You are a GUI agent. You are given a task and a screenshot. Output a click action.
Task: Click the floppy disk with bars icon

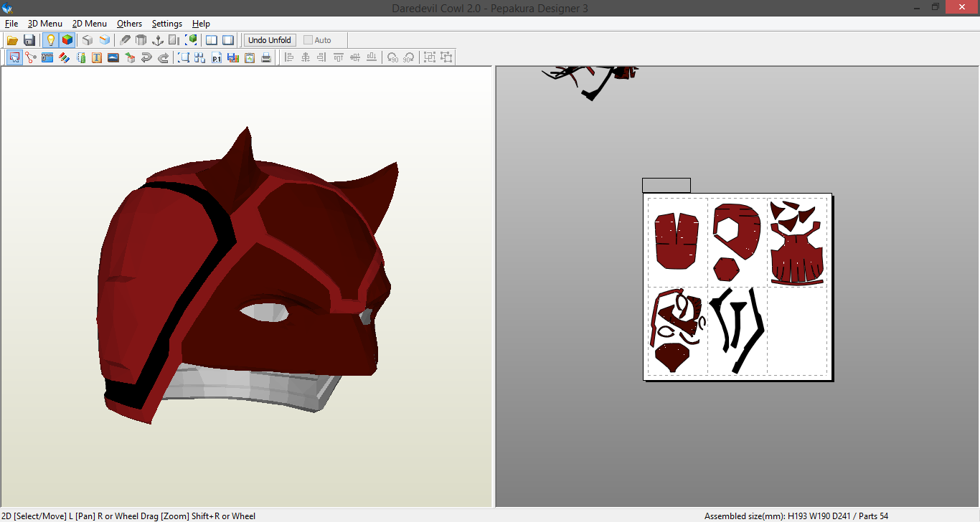pyautogui.click(x=233, y=57)
